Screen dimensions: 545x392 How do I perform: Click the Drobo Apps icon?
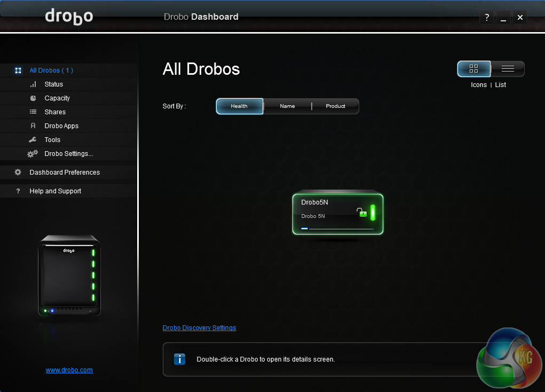tap(33, 126)
